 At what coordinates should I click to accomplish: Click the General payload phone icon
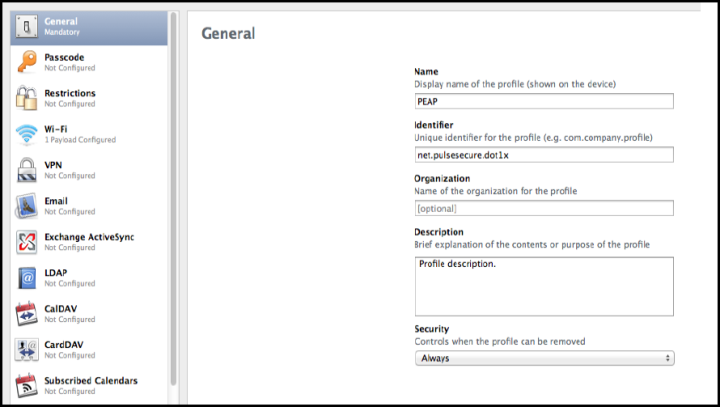pos(27,25)
